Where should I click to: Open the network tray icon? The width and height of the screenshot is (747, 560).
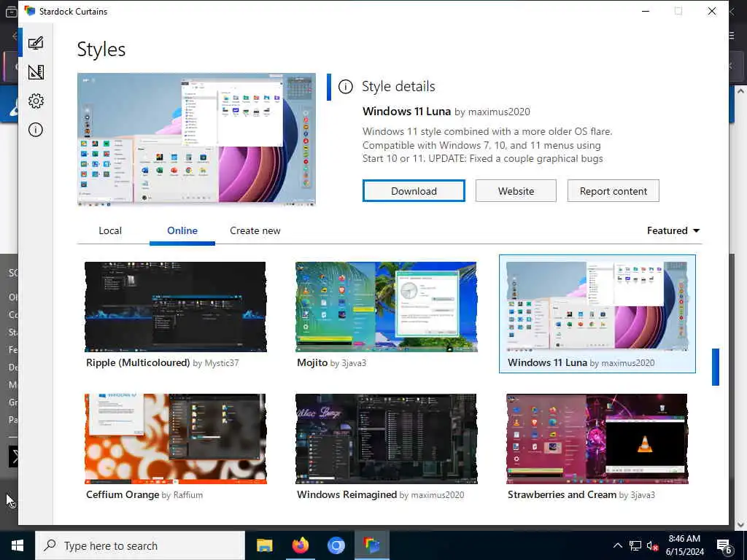point(635,545)
